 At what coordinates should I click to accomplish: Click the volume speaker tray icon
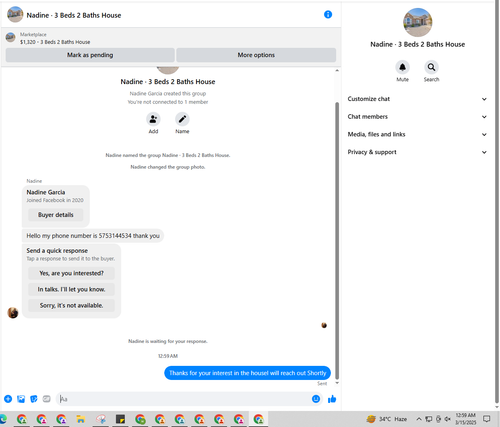448,419
